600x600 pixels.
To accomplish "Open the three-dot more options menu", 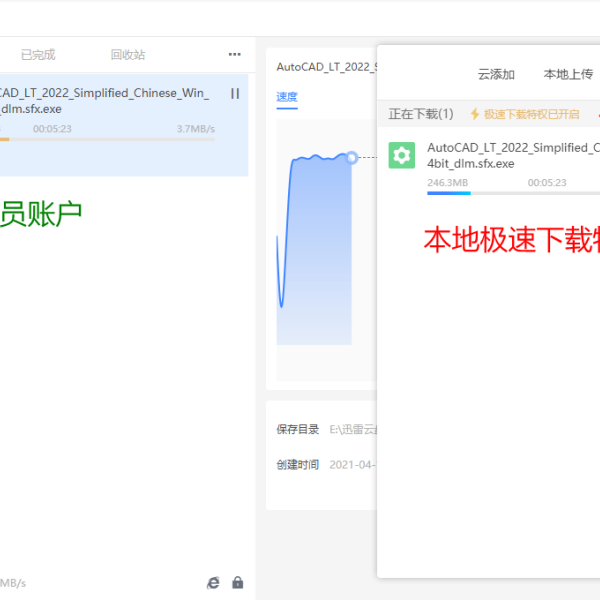I will click(235, 54).
